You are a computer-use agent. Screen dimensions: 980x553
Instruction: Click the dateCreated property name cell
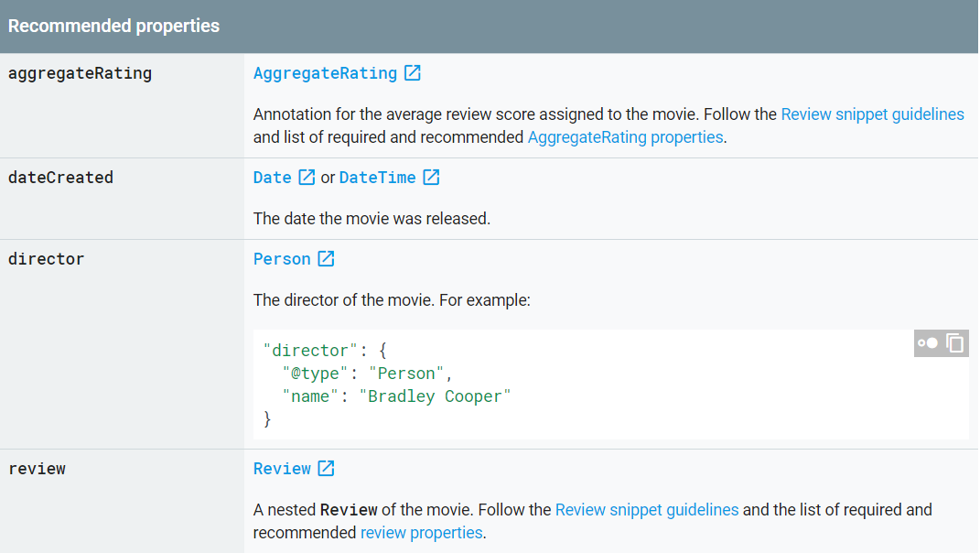coord(60,178)
